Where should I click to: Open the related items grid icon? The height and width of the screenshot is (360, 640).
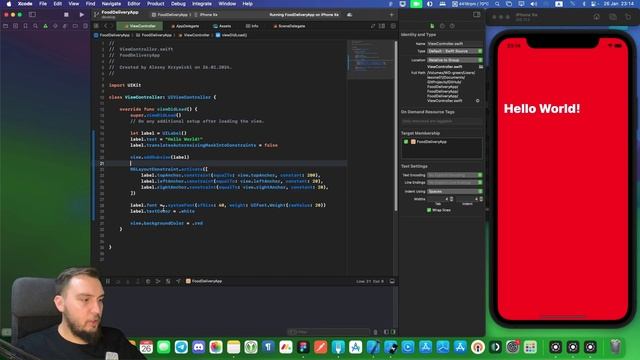(x=97, y=26)
